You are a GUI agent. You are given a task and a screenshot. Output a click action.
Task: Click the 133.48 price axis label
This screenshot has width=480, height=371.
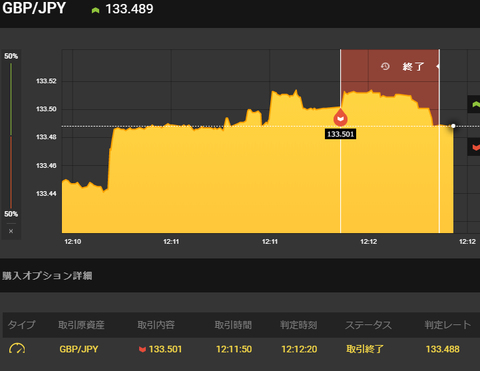point(46,137)
